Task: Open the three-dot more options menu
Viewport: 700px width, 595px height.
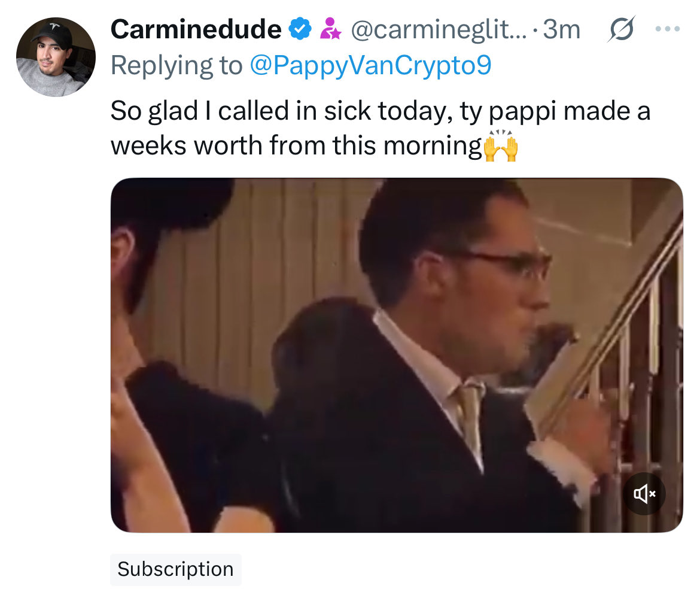Action: (668, 29)
